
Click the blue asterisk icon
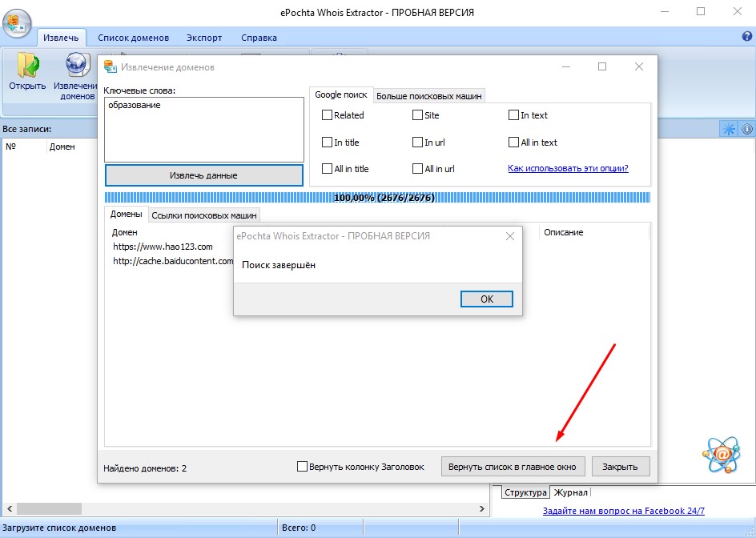tap(729, 129)
